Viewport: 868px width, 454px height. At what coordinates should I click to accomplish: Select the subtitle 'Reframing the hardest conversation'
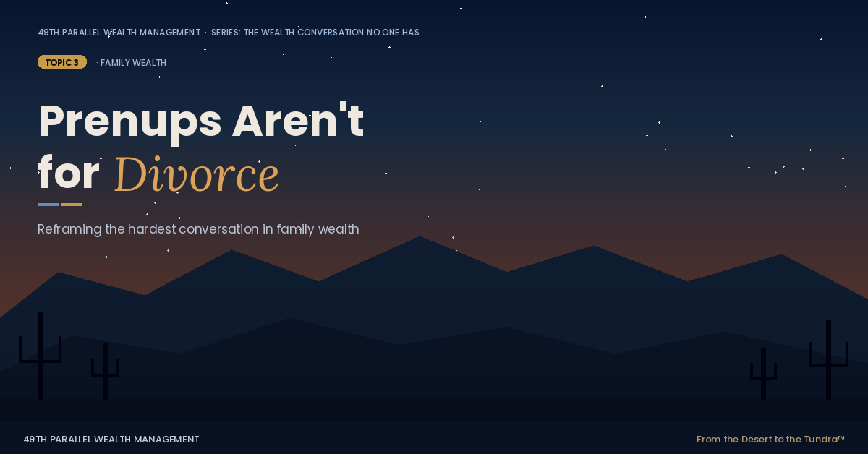198,229
